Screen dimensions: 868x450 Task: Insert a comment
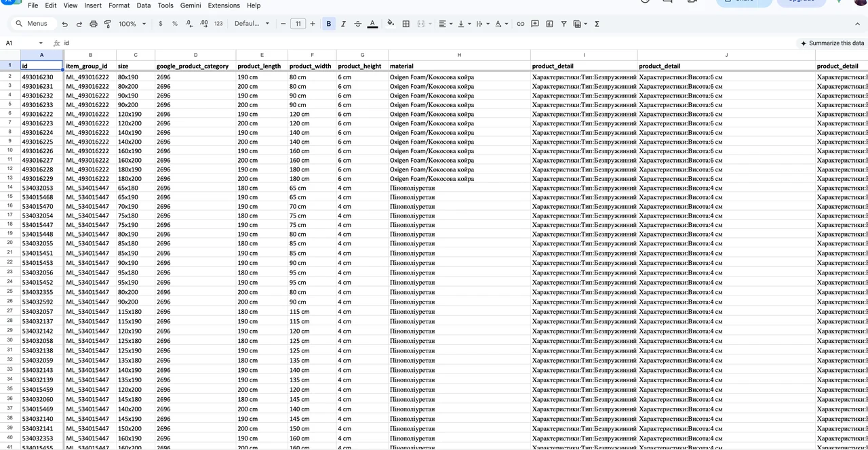point(535,24)
